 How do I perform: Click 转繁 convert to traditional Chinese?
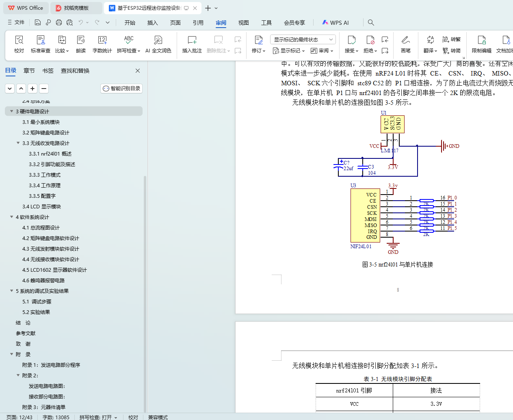click(452, 39)
